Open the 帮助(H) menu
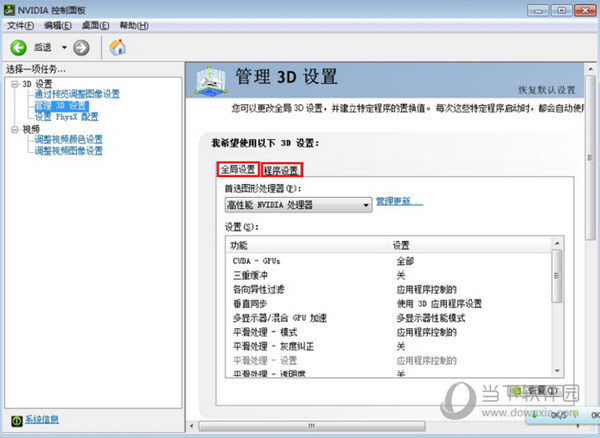 tap(134, 26)
